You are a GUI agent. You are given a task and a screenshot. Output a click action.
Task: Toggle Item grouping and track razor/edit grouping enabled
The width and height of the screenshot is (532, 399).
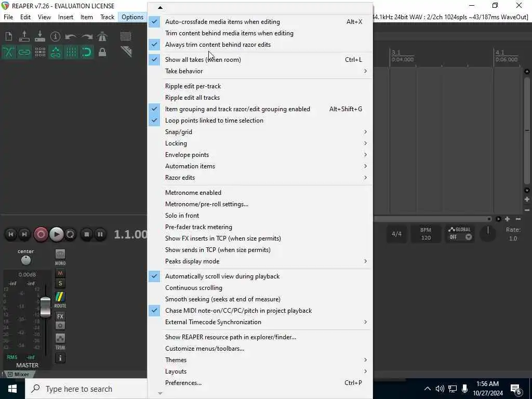click(x=260, y=109)
